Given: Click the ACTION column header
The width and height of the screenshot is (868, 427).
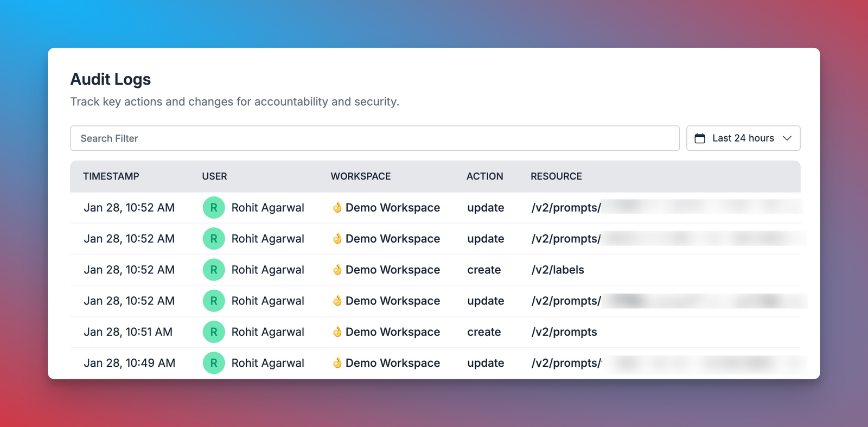Looking at the screenshot, I should coord(485,176).
